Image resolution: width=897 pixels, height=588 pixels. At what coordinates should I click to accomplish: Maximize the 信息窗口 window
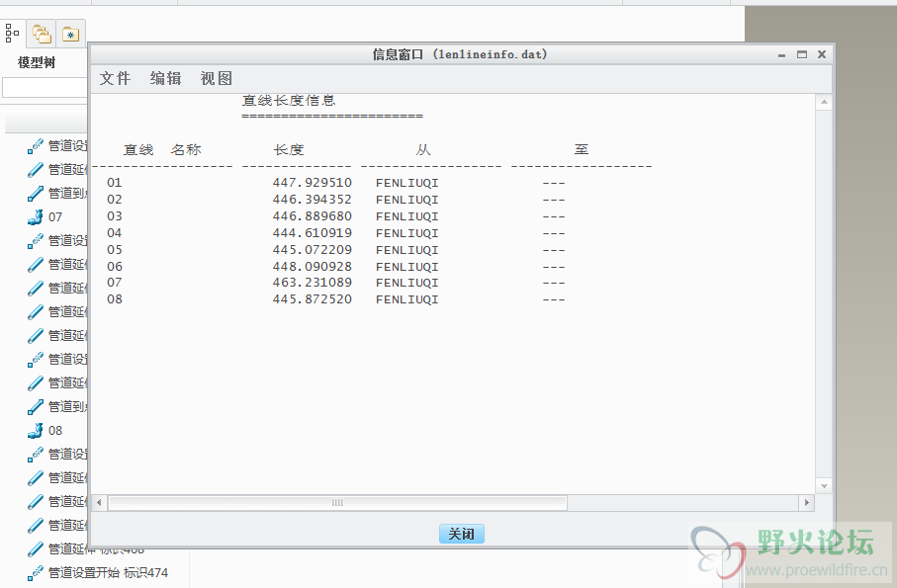pyautogui.click(x=802, y=54)
